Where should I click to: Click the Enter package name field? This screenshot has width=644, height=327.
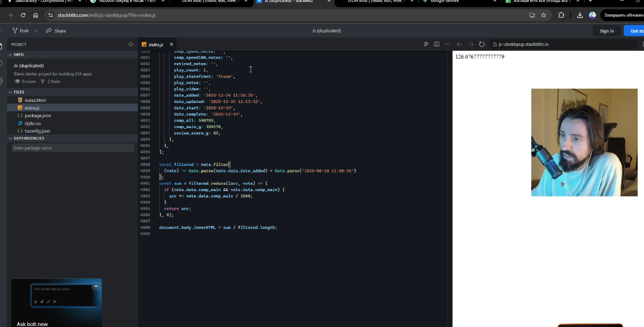[73, 148]
